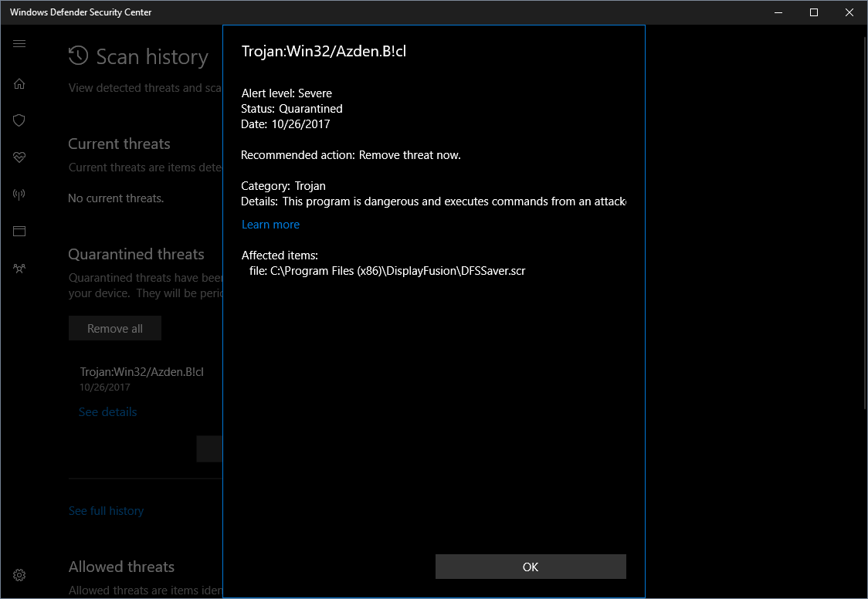The image size is (868, 599).
Task: Go to Home in sidebar
Action: pyautogui.click(x=19, y=83)
